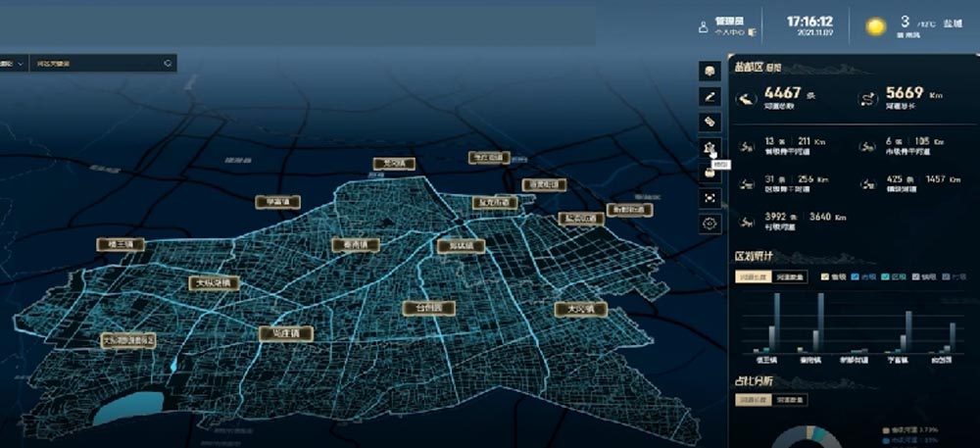Toggle the blue 市级 legend checkbox
Screen dimensions: 980x448
pyautogui.click(x=857, y=277)
